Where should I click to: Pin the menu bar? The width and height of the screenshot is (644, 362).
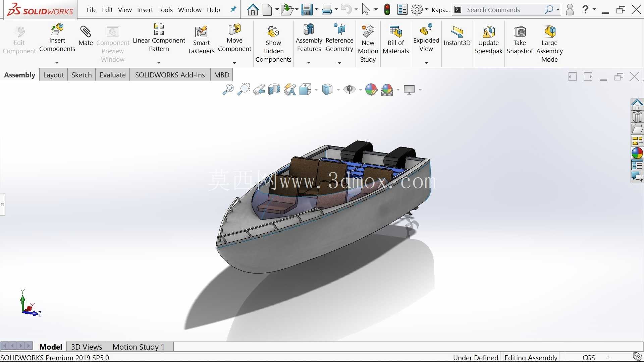(233, 9)
